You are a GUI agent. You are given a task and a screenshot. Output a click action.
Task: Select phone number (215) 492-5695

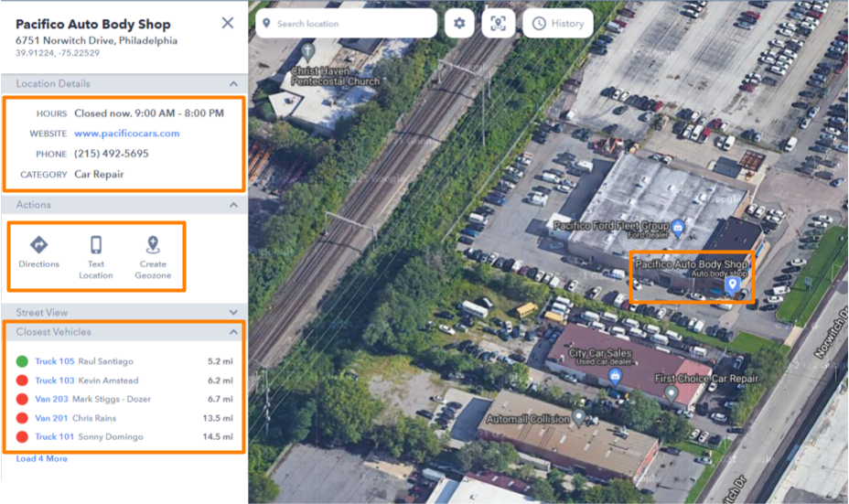pyautogui.click(x=111, y=154)
